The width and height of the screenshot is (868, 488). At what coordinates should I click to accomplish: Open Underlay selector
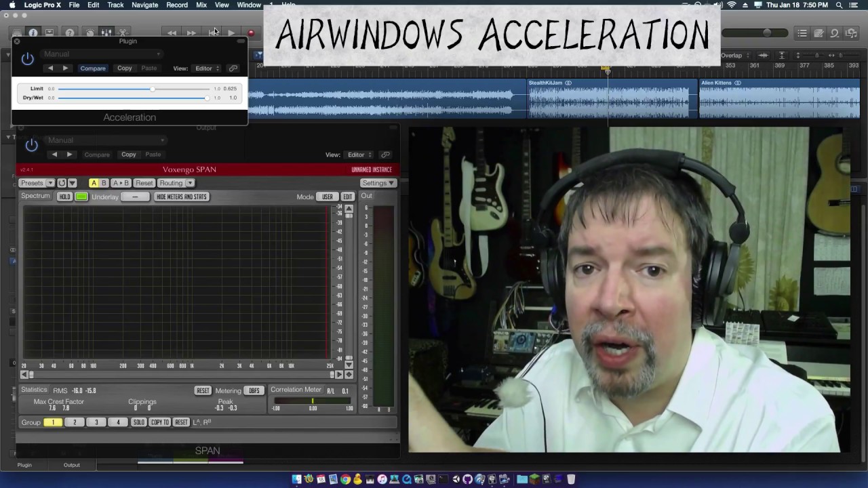pos(135,197)
